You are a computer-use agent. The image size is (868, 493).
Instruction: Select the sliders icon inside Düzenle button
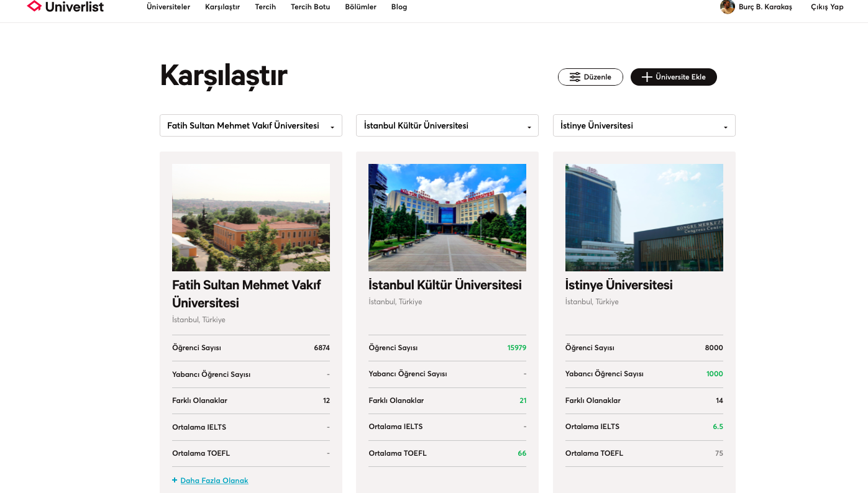pyautogui.click(x=575, y=76)
